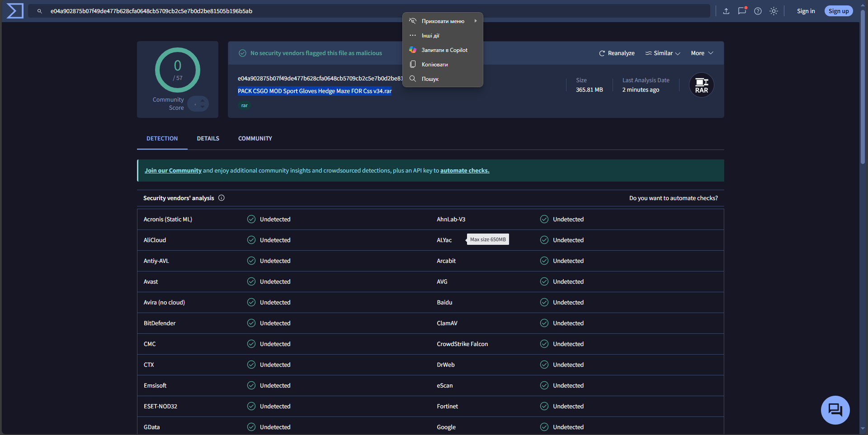Viewport: 868px width, 435px height.
Task: Click the ClamAV undetected check icon
Action: click(544, 323)
